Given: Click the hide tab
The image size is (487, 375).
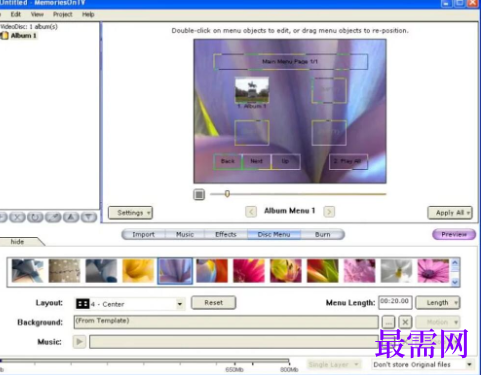Looking at the screenshot, I should pyautogui.click(x=18, y=242).
